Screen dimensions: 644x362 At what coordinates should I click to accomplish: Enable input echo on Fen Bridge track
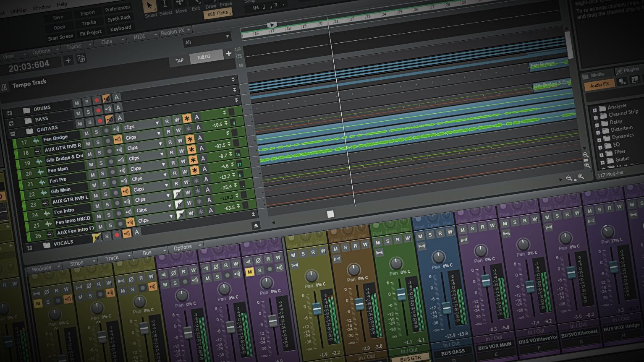tap(118, 139)
